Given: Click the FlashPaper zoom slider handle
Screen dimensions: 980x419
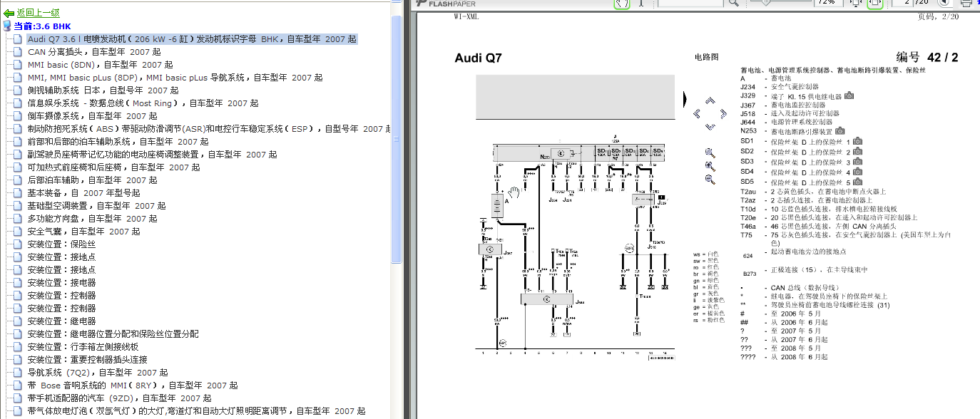Looking at the screenshot, I should pyautogui.click(x=766, y=2).
